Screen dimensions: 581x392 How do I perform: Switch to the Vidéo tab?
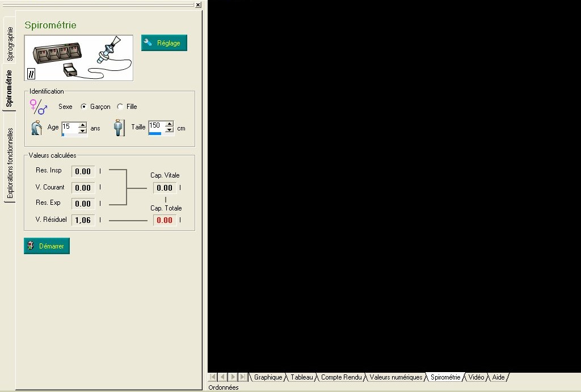(x=476, y=377)
